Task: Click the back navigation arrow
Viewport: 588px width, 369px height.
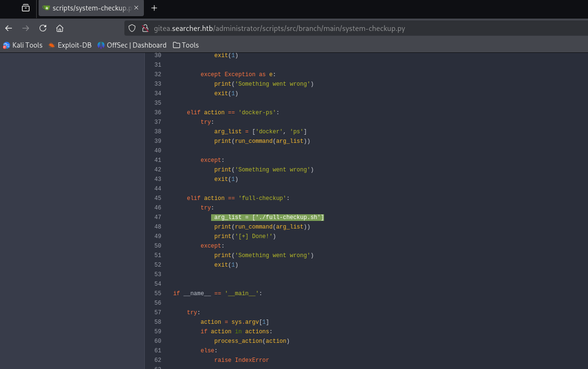Action: click(9, 28)
